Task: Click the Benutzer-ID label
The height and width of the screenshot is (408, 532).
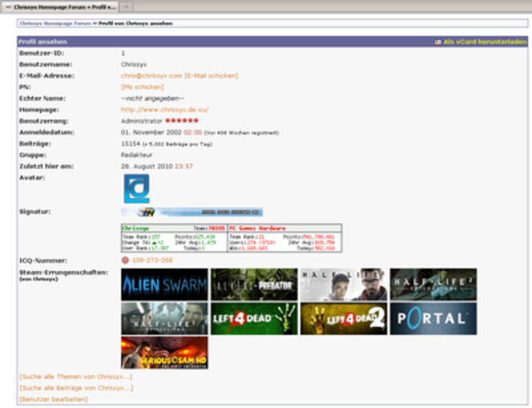Action: click(x=42, y=53)
